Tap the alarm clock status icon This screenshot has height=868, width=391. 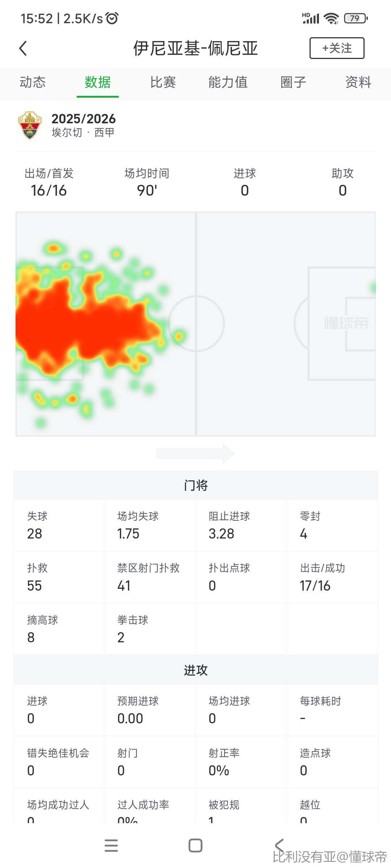pos(112,18)
